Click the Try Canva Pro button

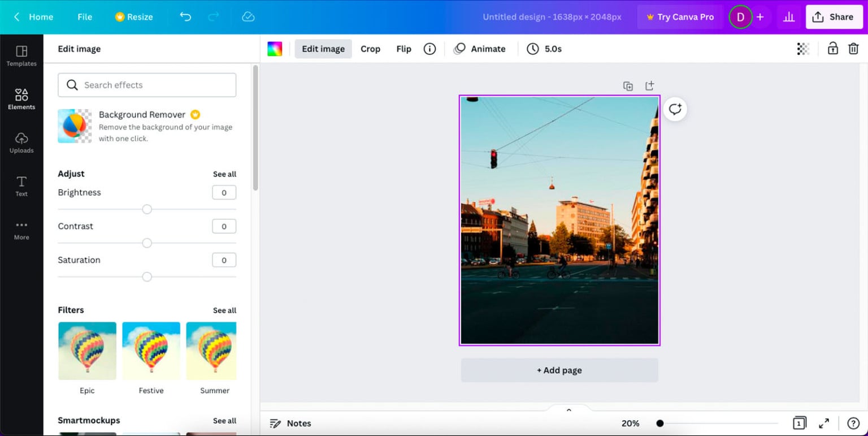click(x=680, y=17)
